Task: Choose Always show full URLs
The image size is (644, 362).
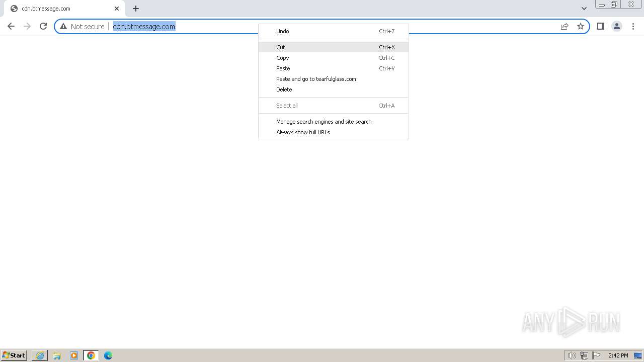Action: click(x=334, y=132)
